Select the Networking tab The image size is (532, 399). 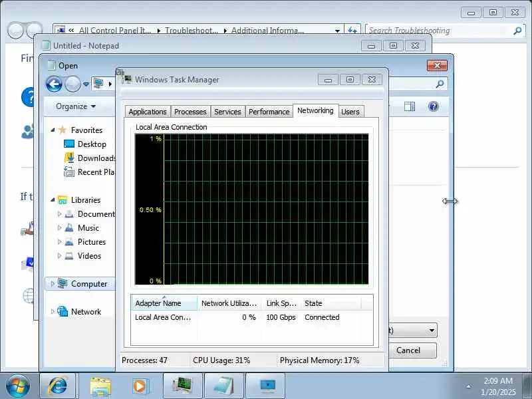pos(315,110)
